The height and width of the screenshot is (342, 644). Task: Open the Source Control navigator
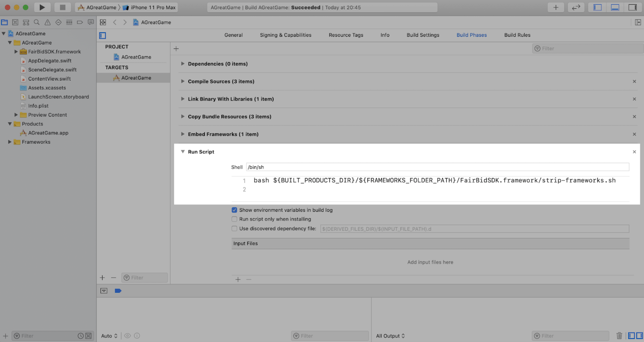coord(15,22)
